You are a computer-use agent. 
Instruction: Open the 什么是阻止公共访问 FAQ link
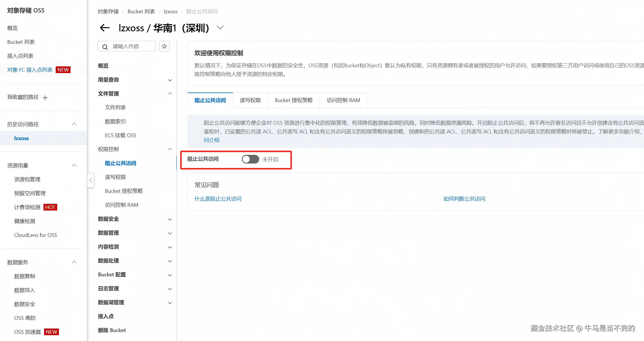tap(218, 199)
